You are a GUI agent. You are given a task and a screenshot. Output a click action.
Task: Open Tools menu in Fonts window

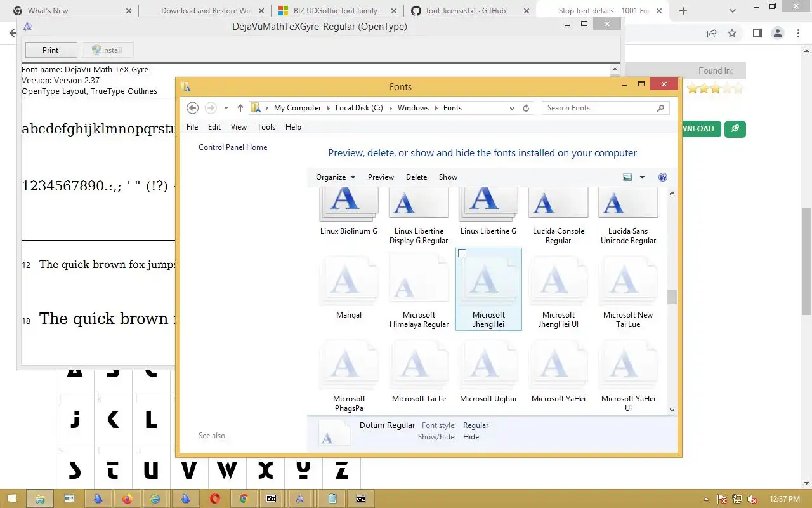(266, 127)
